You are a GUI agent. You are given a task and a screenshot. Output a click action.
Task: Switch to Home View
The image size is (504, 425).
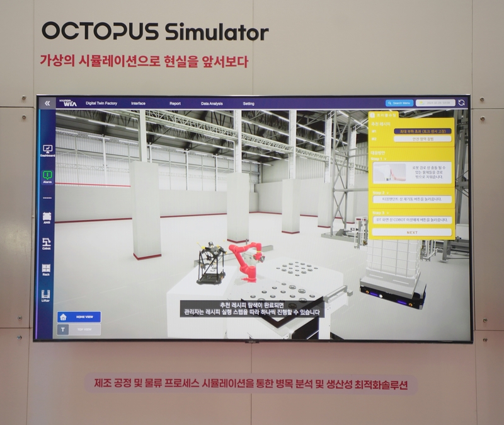pyautogui.click(x=79, y=317)
